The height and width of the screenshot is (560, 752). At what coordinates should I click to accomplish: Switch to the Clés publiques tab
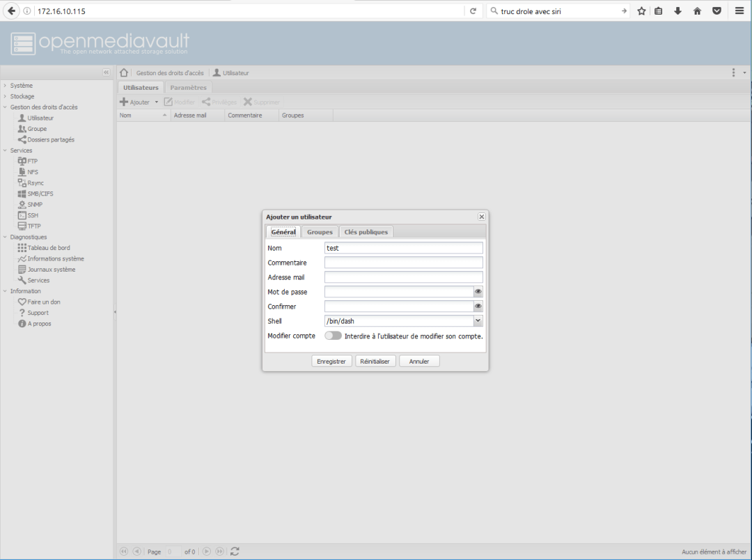366,231
